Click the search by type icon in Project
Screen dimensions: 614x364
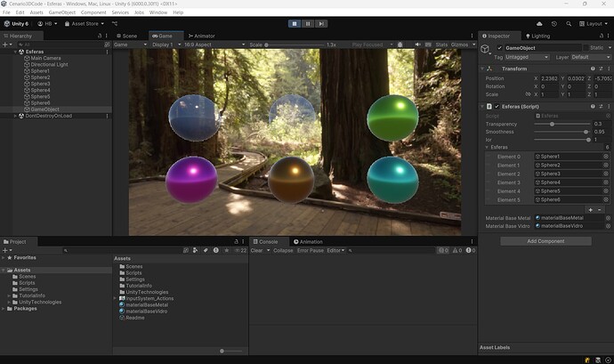tap(195, 250)
